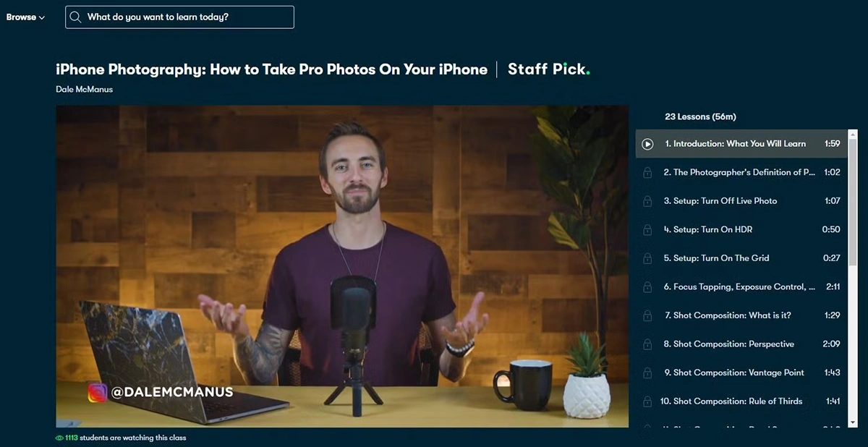Viewport: 868px width, 447px height.
Task: Click lock icon beside Rule of Thirds lesson
Action: (x=647, y=401)
